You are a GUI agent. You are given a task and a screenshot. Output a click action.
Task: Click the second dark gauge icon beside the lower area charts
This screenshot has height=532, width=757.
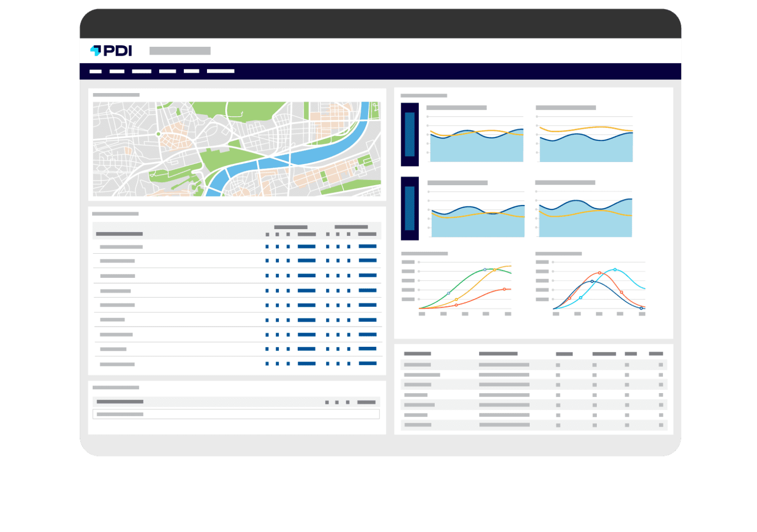410,207
